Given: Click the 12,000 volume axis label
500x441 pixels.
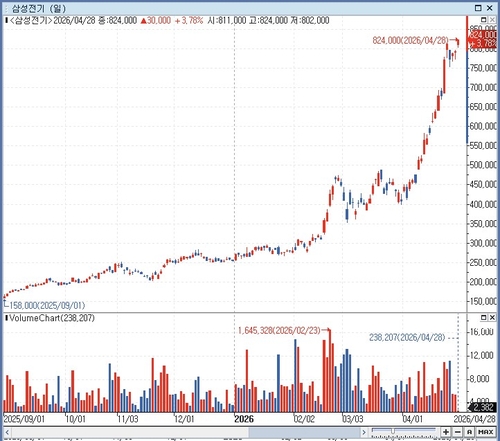Looking at the screenshot, I should [x=482, y=355].
